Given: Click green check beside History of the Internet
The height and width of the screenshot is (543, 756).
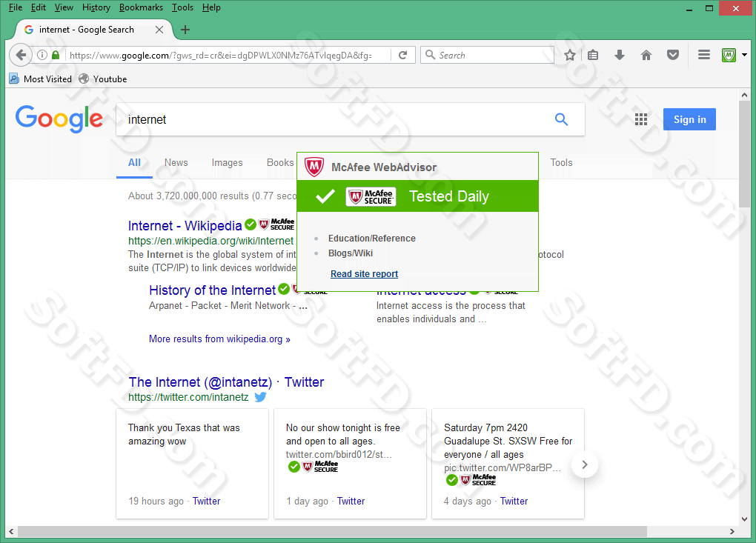Looking at the screenshot, I should (x=284, y=289).
